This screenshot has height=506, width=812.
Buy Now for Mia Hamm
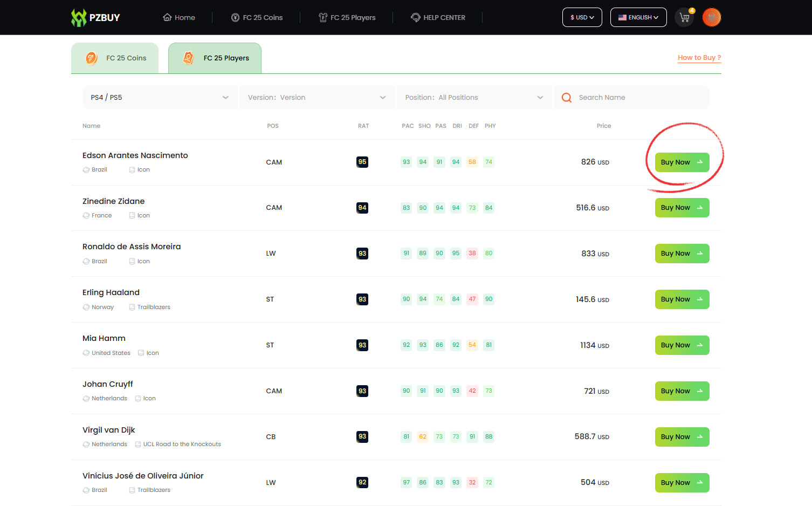pos(682,345)
